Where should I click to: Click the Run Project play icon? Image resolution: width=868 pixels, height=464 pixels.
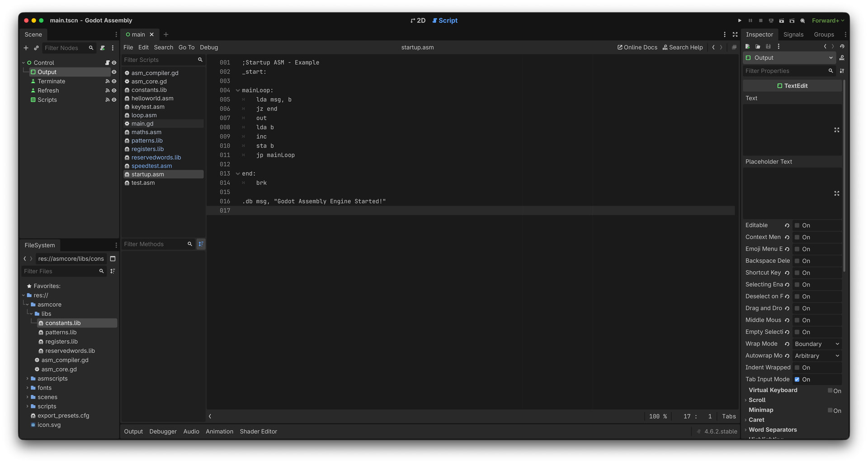coord(740,20)
